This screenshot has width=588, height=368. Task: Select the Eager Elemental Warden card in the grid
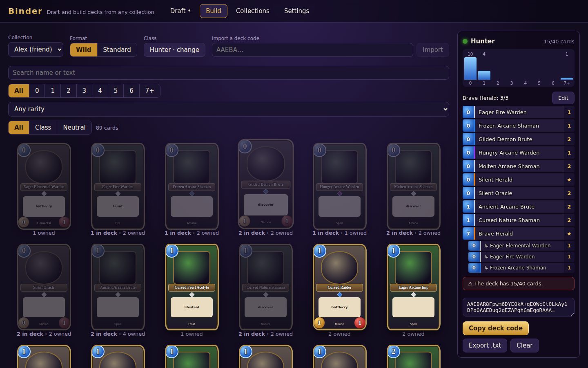[x=44, y=186]
